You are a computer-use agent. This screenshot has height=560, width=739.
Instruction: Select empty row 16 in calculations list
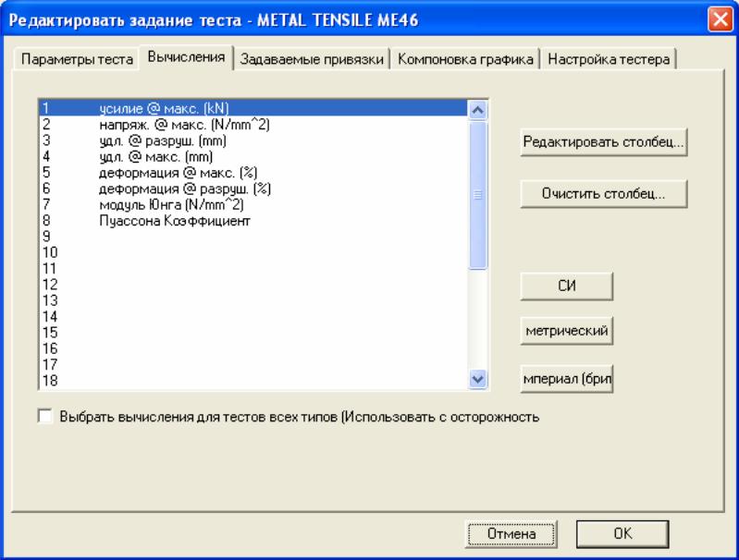point(253,348)
